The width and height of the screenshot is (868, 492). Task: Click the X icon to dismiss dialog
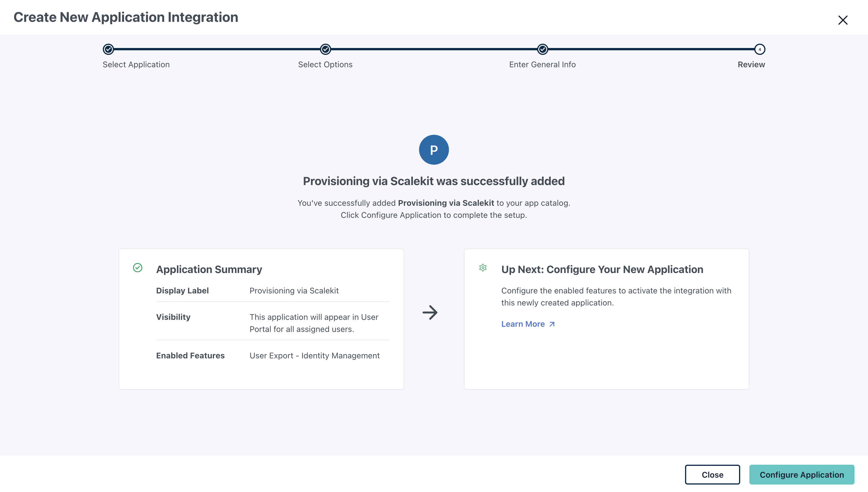[x=843, y=20]
